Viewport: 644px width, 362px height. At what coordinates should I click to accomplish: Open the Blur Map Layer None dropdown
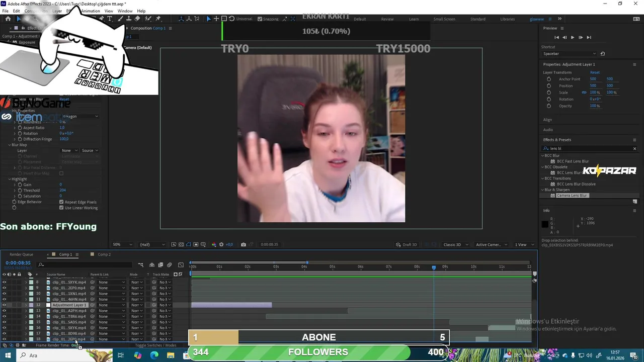pyautogui.click(x=70, y=150)
